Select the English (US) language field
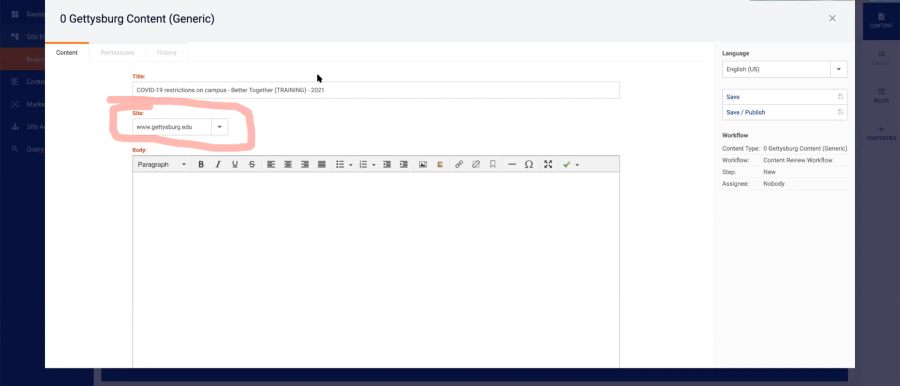900x386 pixels. tap(777, 69)
